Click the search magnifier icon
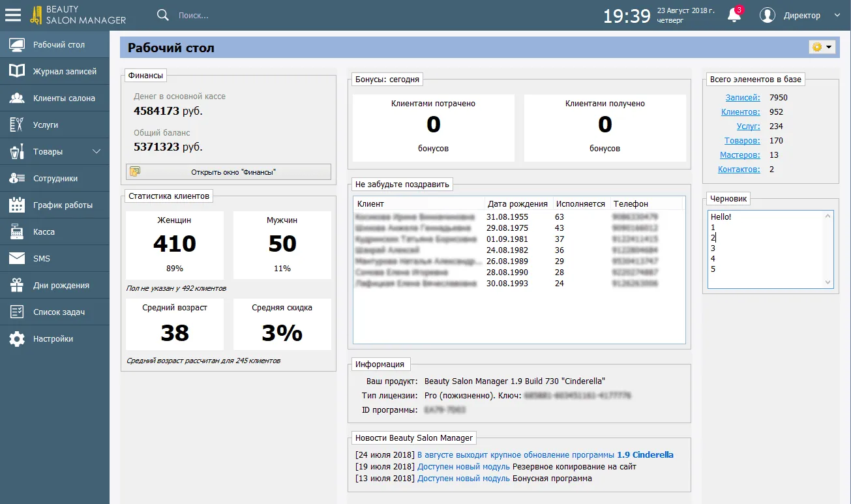This screenshot has width=851, height=504. tap(163, 15)
